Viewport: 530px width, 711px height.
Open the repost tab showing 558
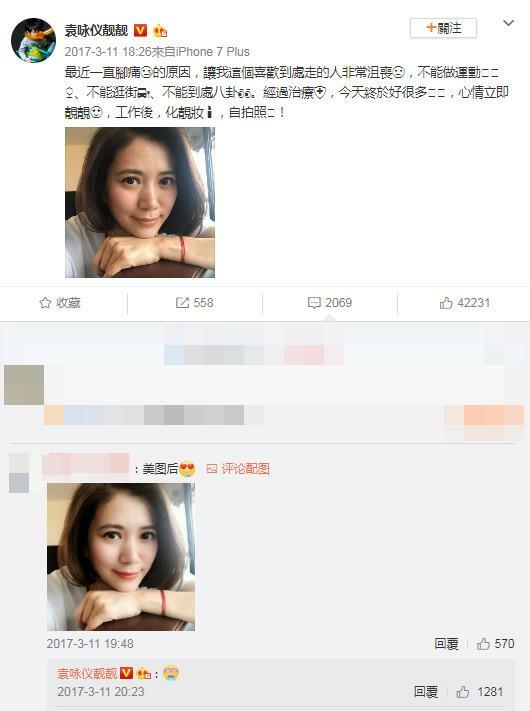pyautogui.click(x=194, y=303)
